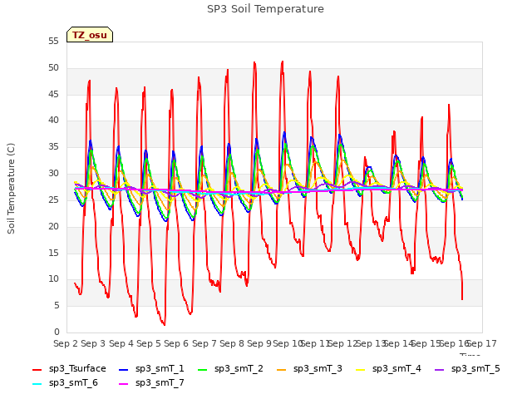Click the Soil Temperature (C) axis label
The image size is (532, 399).
tap(11, 189)
